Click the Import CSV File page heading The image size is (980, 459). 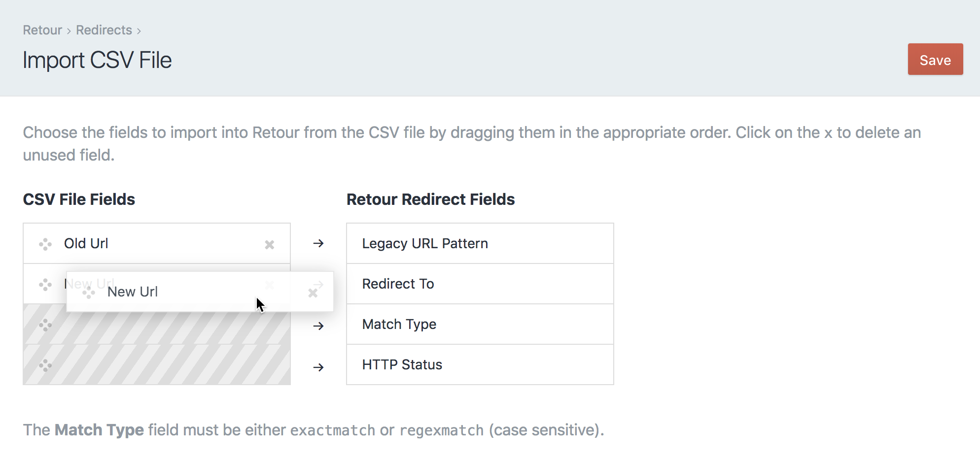click(97, 60)
